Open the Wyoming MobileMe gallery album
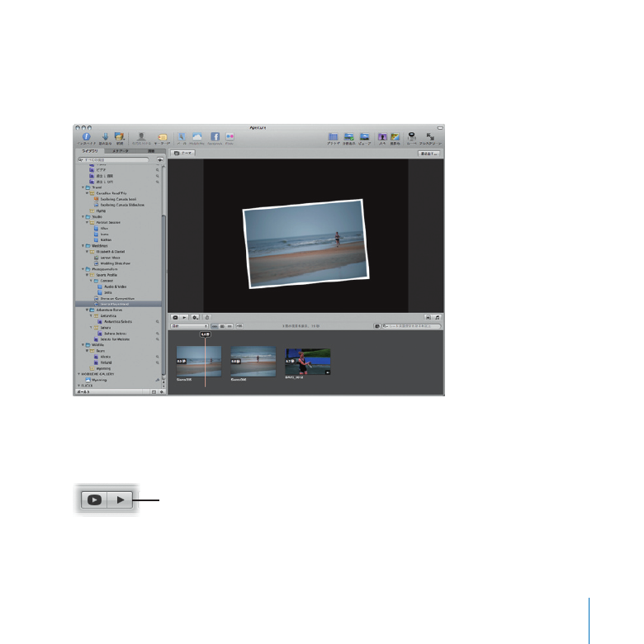 (x=98, y=380)
